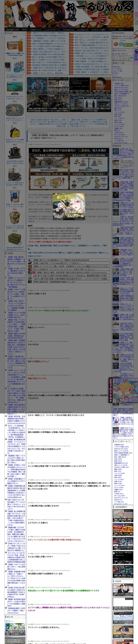Screen dimensions: 138x644
Task: Open category 北朝鮮 (159) in top archive
Action: 118,128
